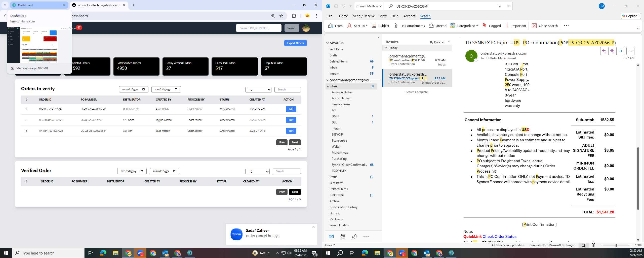The height and width of the screenshot is (258, 644).
Task: Click the Forward arrow icon in email header
Action: click(620, 51)
